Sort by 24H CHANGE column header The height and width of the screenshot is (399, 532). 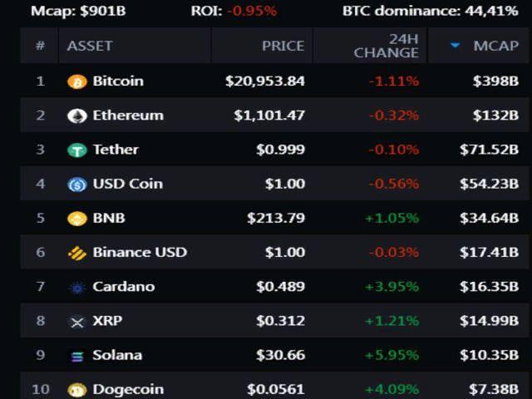386,46
